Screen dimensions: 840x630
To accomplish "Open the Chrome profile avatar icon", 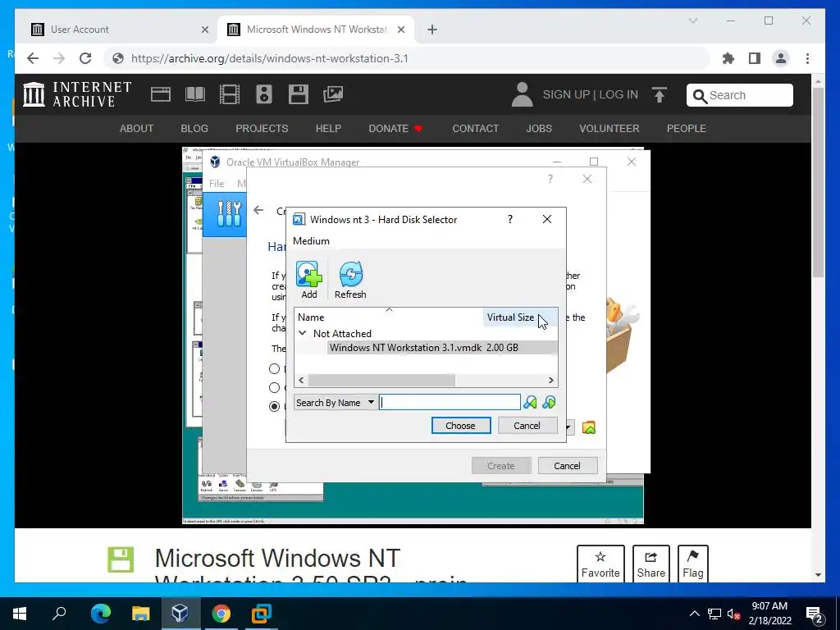I will coord(781,58).
